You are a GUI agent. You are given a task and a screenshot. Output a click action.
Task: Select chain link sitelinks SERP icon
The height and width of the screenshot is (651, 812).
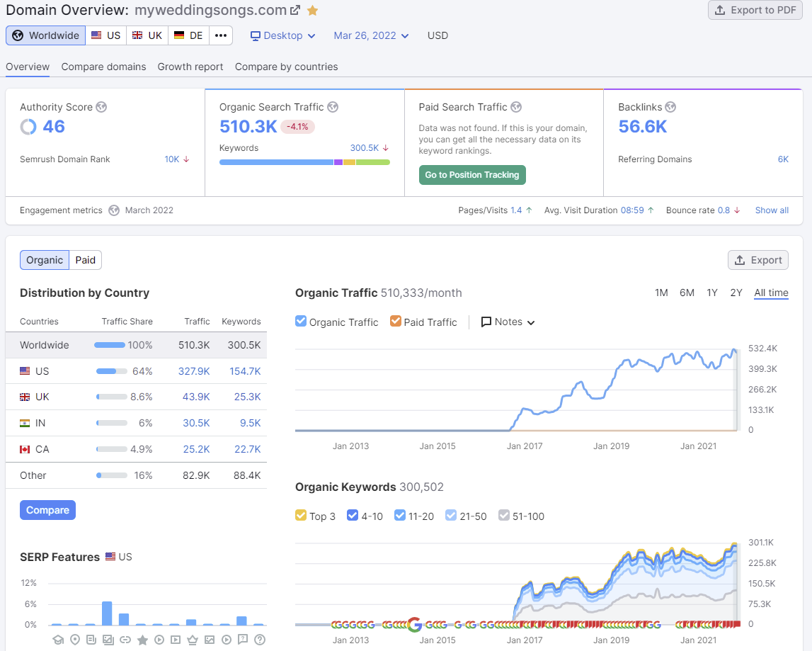pos(125,640)
